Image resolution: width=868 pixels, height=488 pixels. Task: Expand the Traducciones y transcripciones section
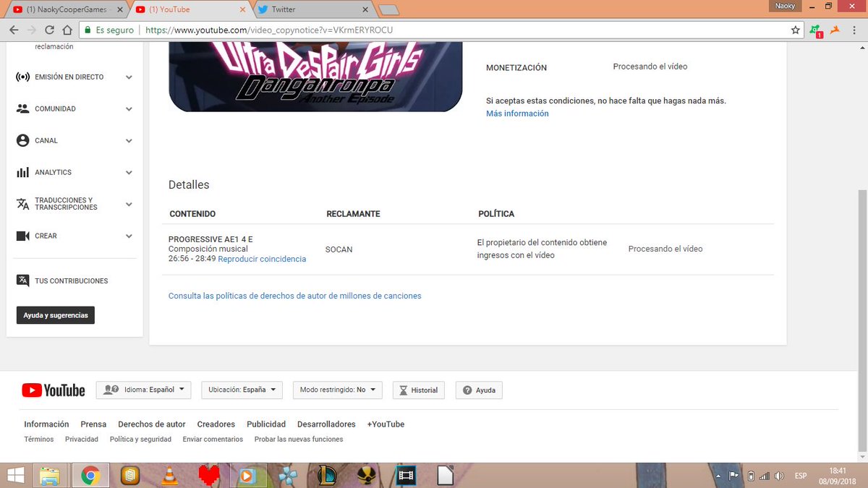tap(129, 204)
